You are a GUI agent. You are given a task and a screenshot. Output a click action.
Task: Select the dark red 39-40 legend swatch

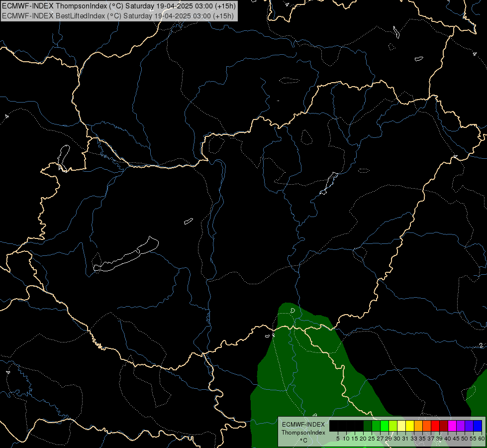(444, 426)
